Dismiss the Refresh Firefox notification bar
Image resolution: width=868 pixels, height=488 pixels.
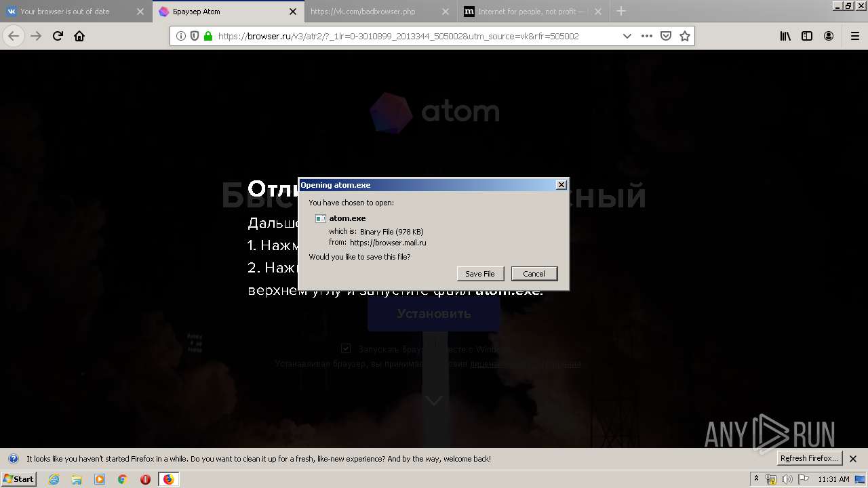[853, 459]
